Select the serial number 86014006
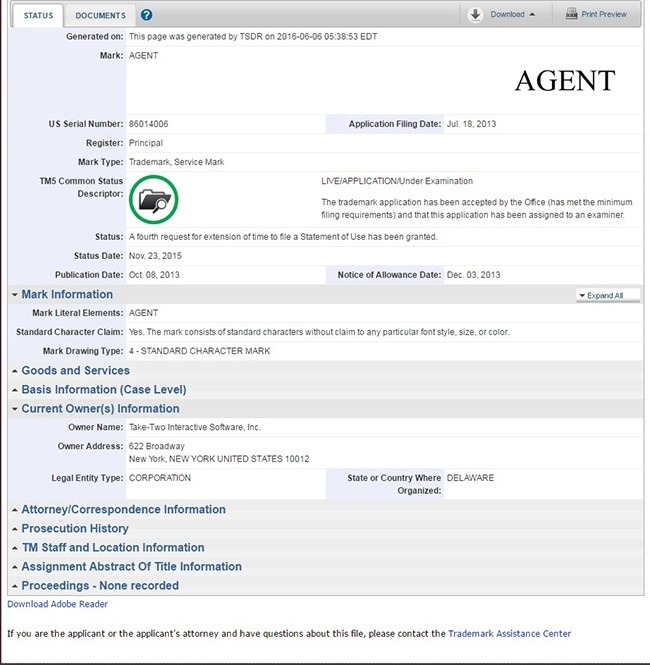Screen dimensions: 650x665 148,124
